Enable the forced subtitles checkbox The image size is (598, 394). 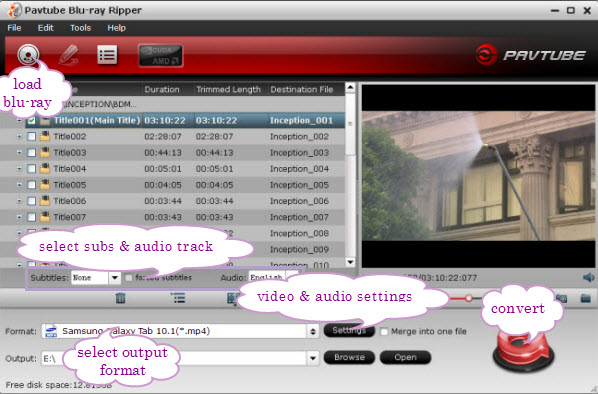pos(129,277)
